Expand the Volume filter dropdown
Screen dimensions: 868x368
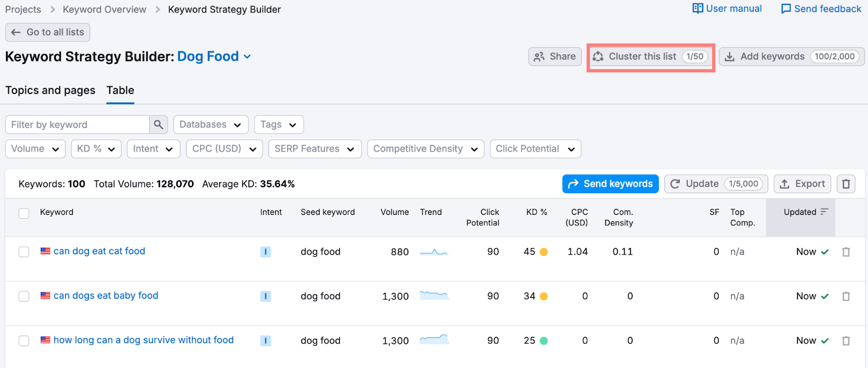pos(35,149)
